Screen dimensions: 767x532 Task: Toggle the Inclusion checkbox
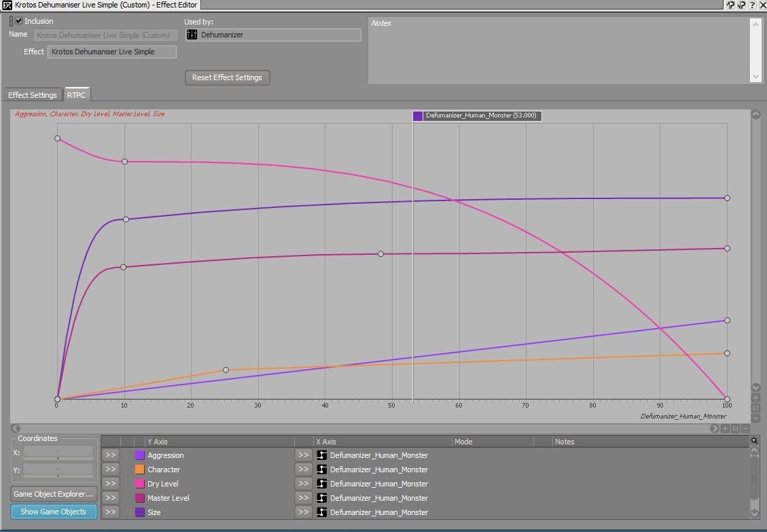[18, 21]
